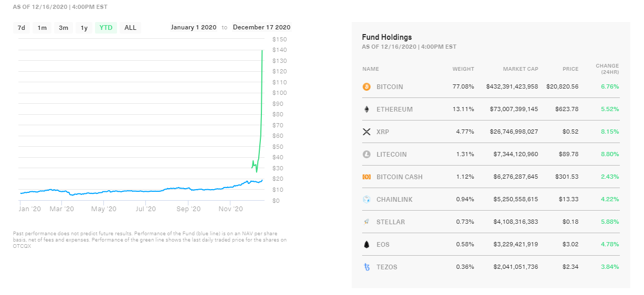Click the Ethereum diamond icon

pyautogui.click(x=366, y=109)
